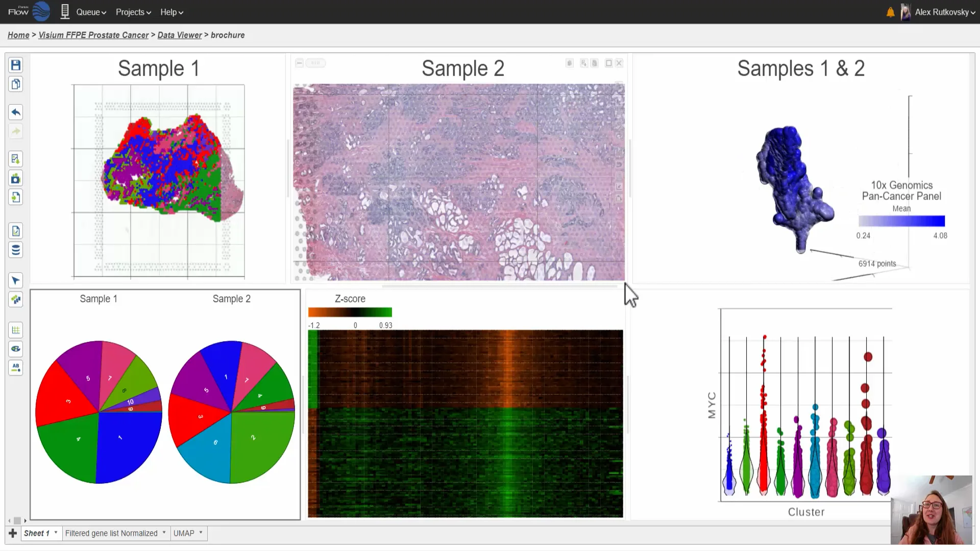Screen dimensions: 980x551
Task: Select the UMAP tab
Action: point(184,533)
